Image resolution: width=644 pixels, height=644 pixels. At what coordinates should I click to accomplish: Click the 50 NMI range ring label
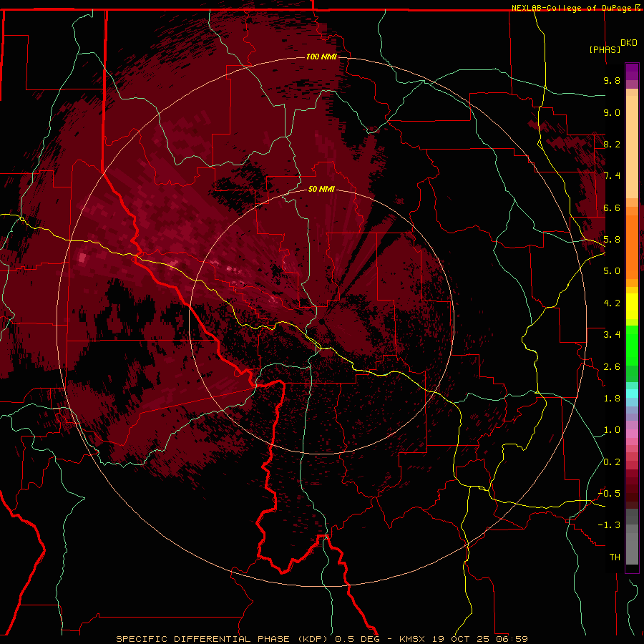coord(321,189)
